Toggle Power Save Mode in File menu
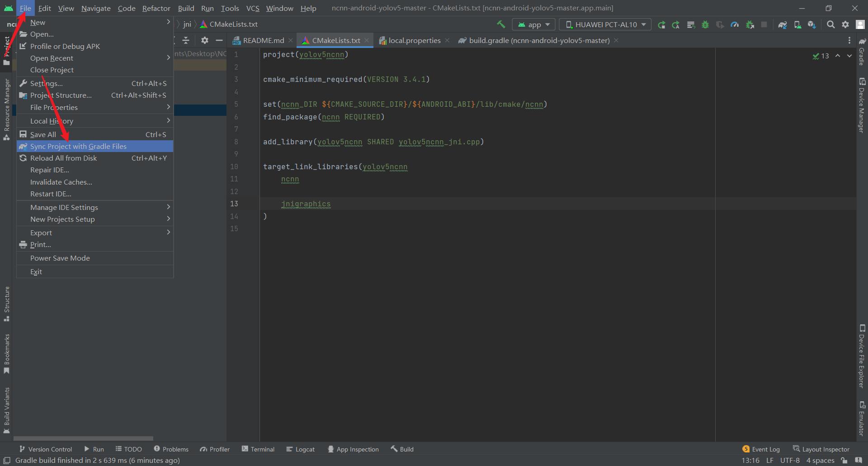This screenshot has height=466, width=868. tap(60, 258)
